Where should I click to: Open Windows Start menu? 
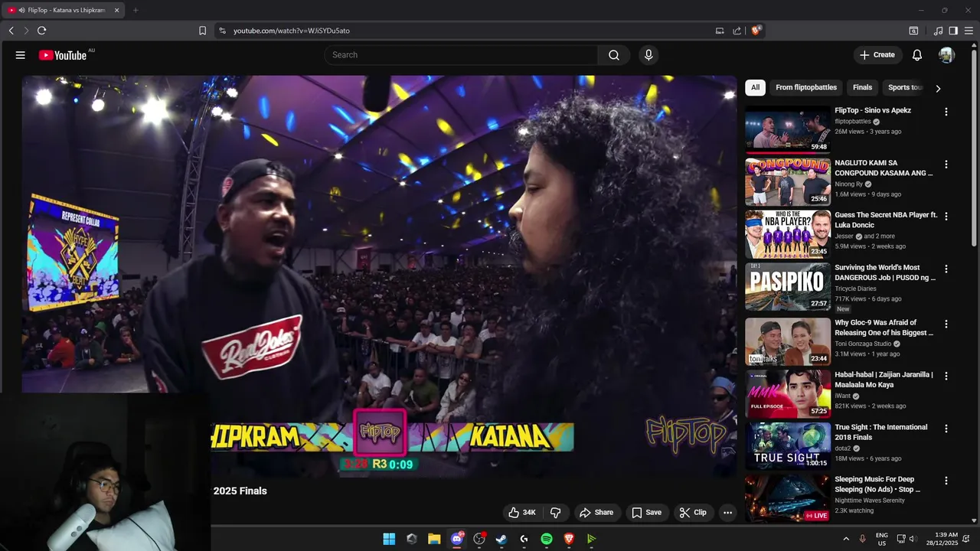[x=389, y=539]
